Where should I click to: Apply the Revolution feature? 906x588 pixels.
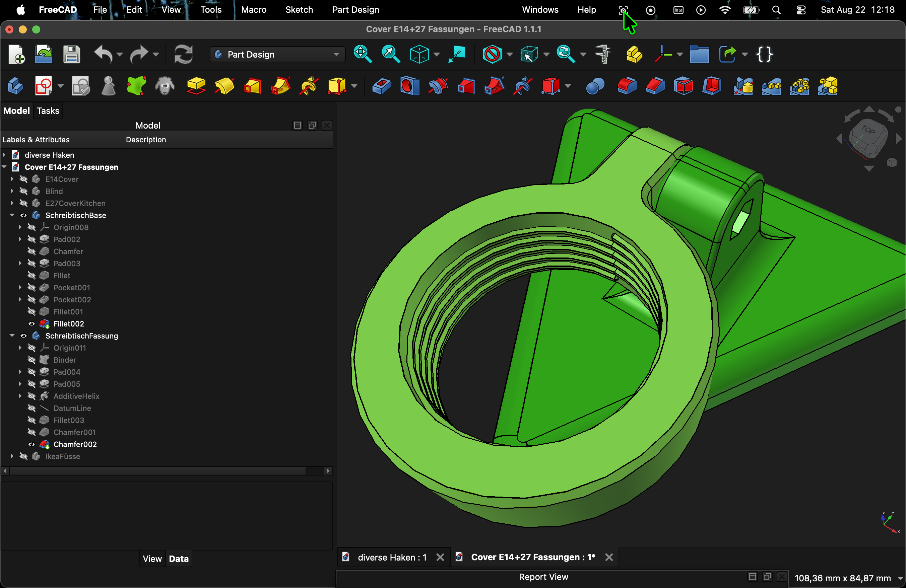tap(224, 86)
